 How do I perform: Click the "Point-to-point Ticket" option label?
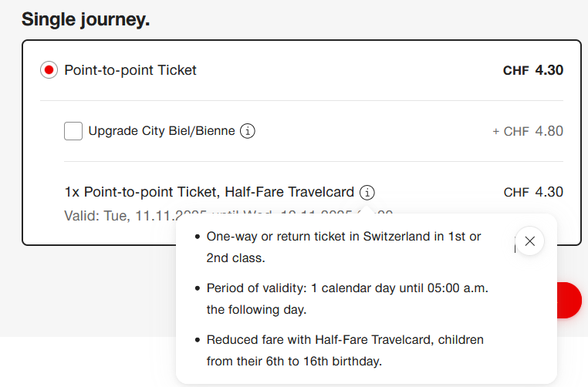coord(130,70)
